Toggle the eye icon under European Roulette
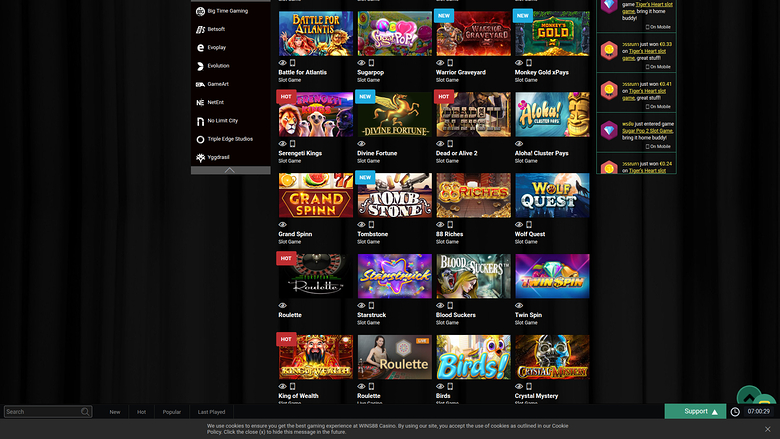The image size is (780, 439). [283, 306]
